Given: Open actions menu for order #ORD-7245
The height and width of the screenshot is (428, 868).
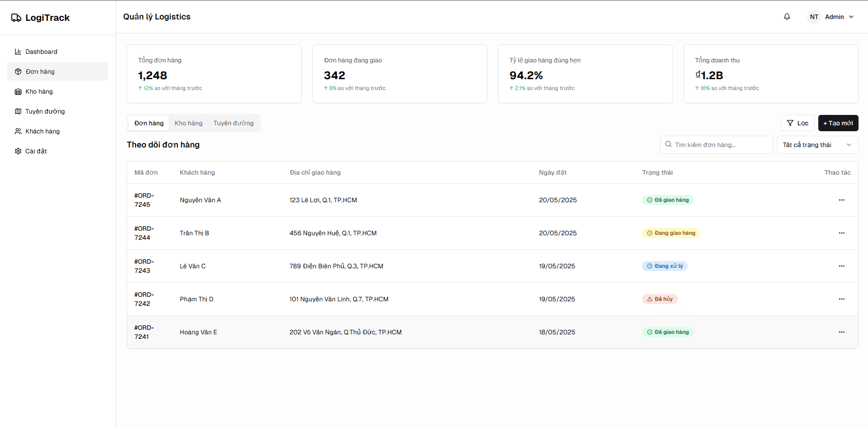Looking at the screenshot, I should (842, 200).
